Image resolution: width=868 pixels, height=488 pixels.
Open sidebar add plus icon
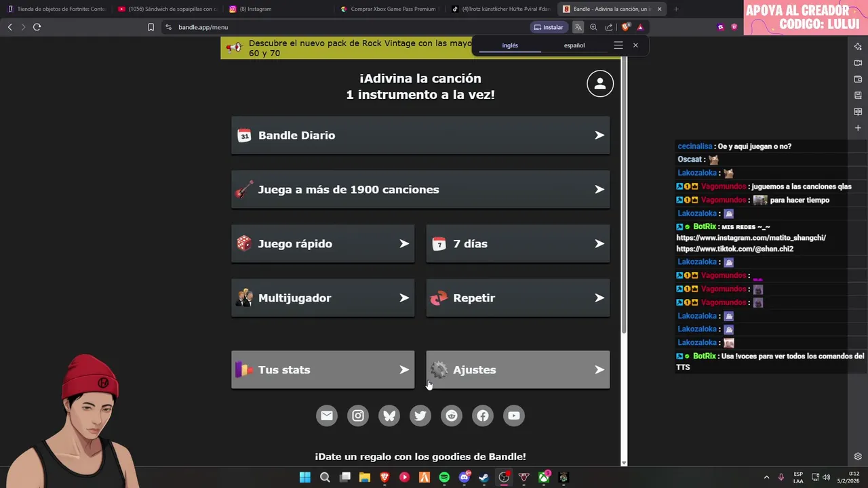coord(858,127)
